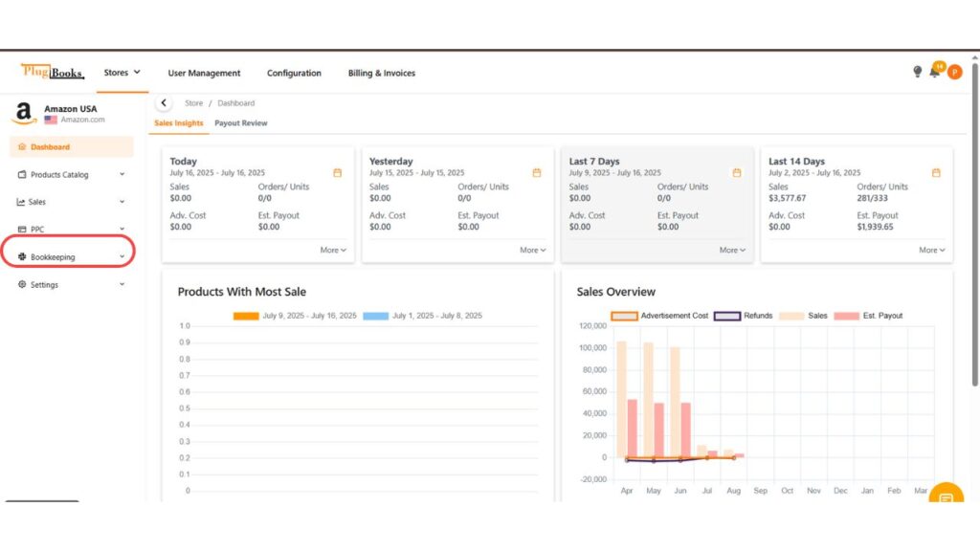Click the Settings gear icon in sidebar
Viewport: 980px width, 551px height.
[22, 284]
